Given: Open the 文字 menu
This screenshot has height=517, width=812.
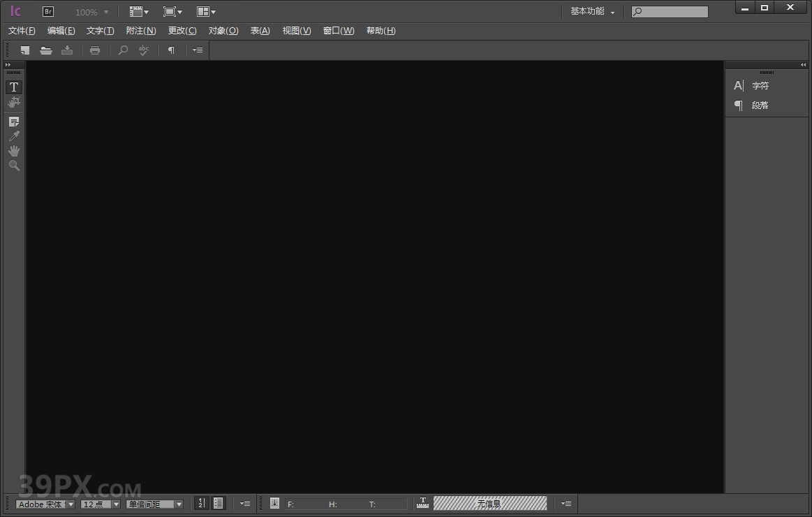Looking at the screenshot, I should [x=99, y=30].
